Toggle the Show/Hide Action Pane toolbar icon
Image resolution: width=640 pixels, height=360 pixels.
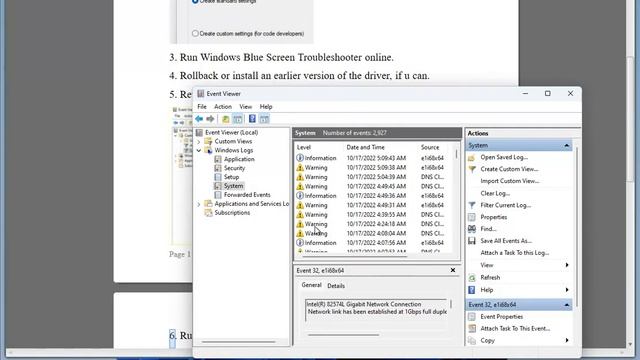pos(264,119)
